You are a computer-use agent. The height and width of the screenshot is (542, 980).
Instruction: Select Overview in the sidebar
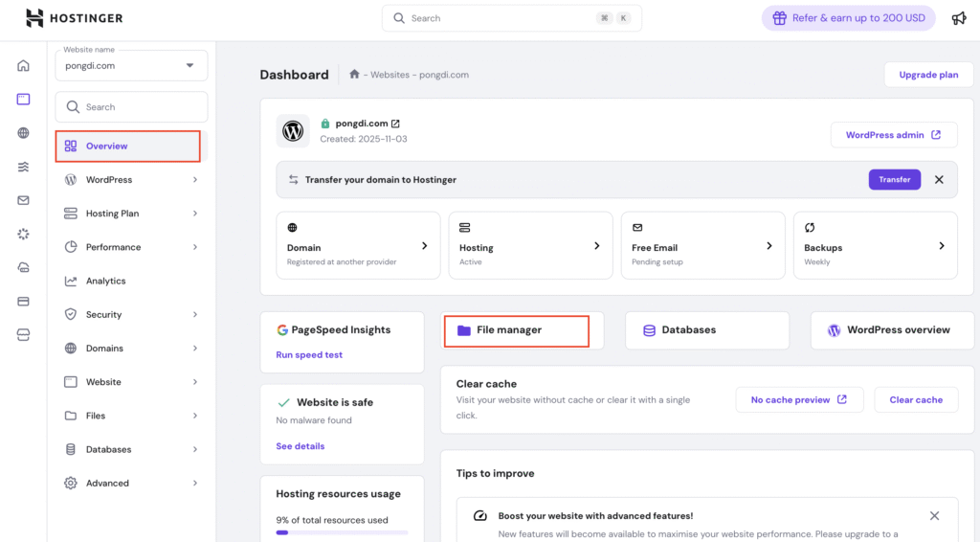coord(106,147)
